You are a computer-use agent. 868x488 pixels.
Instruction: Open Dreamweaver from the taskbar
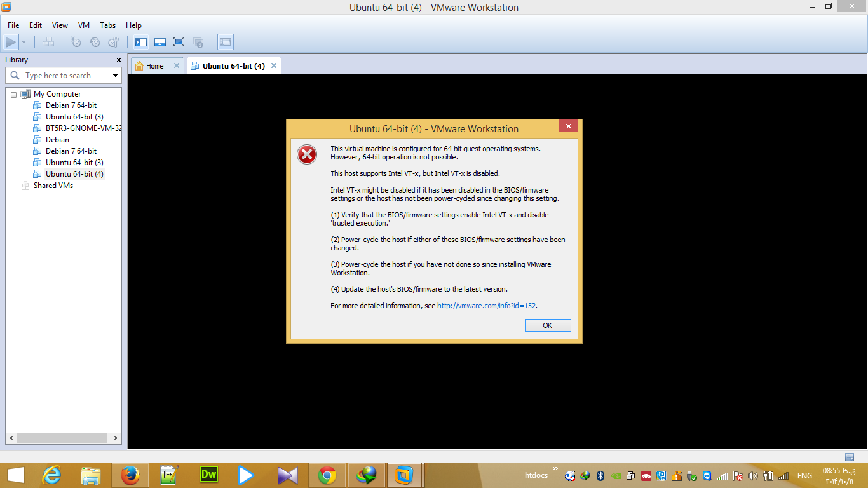(208, 475)
